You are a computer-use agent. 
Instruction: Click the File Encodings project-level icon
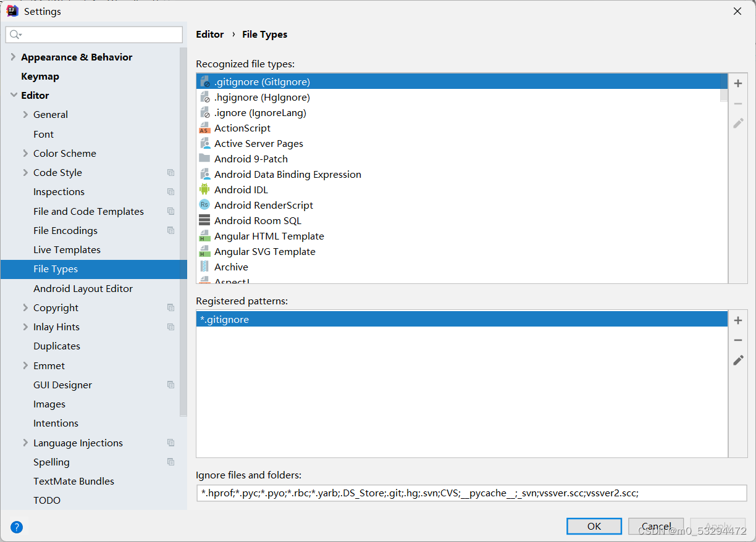[x=171, y=230]
